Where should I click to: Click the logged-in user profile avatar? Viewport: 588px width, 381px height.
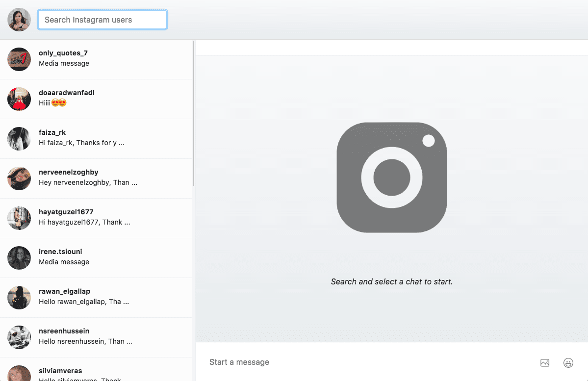19,20
